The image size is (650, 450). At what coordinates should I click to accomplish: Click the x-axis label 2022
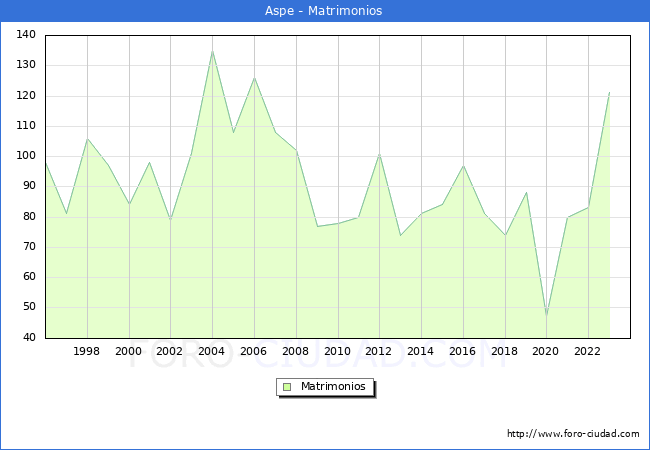[587, 351]
